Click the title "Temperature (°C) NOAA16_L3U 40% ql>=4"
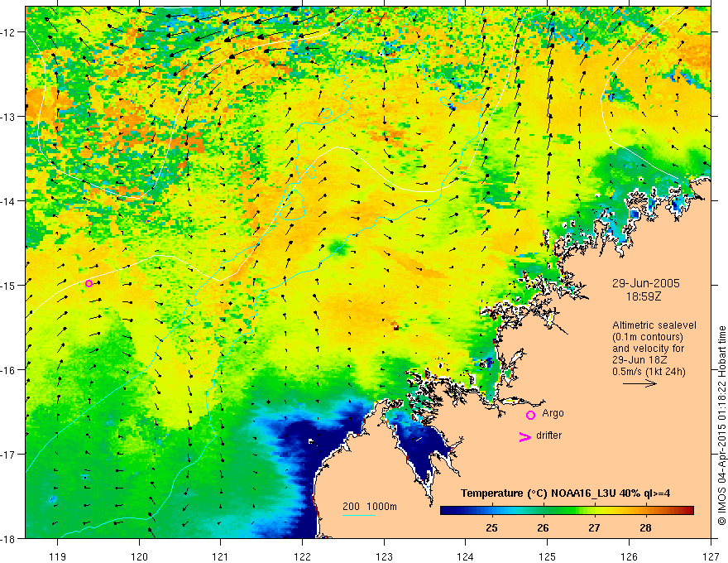Image resolution: width=728 pixels, height=563 pixels. (565, 493)
